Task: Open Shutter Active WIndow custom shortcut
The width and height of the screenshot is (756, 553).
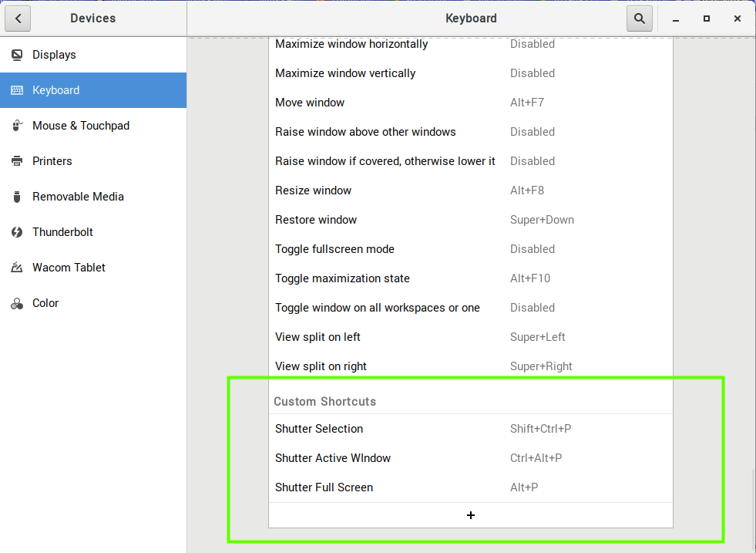Action: [x=471, y=458]
